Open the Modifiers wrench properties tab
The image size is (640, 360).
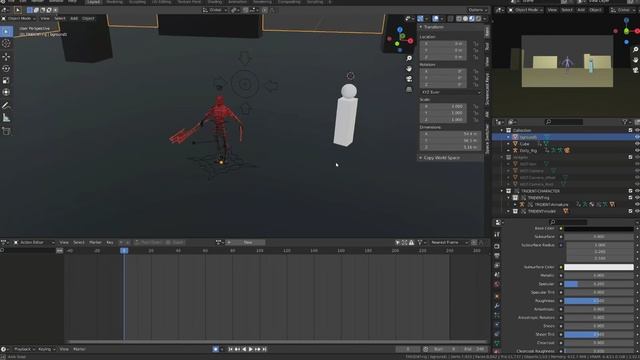(497, 306)
